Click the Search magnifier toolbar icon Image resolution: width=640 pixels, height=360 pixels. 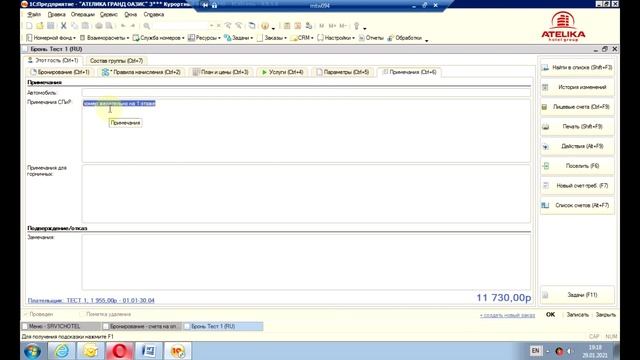click(x=147, y=26)
